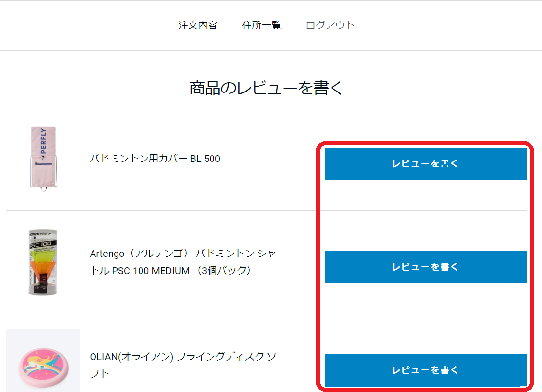Select the Artengo バドミントン シャトル product title

click(183, 262)
